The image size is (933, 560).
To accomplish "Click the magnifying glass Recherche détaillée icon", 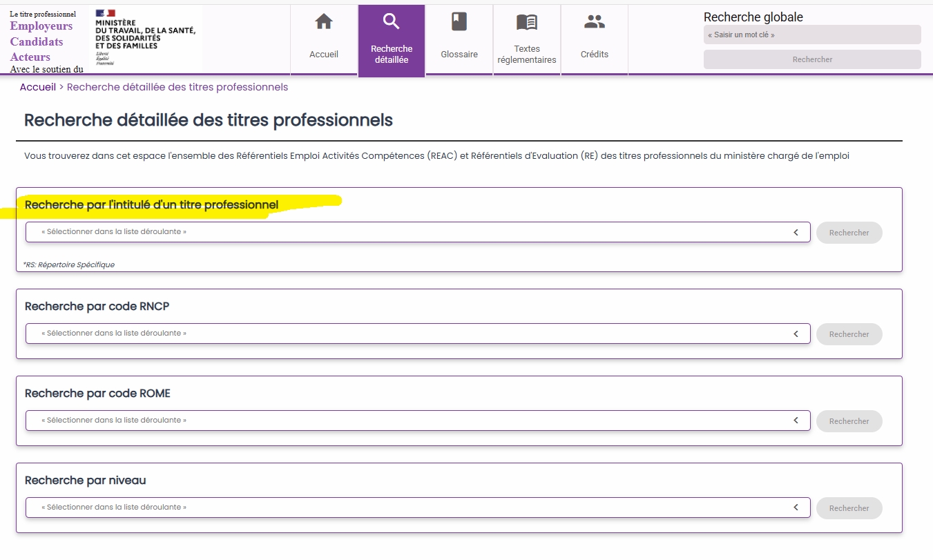I will point(391,22).
